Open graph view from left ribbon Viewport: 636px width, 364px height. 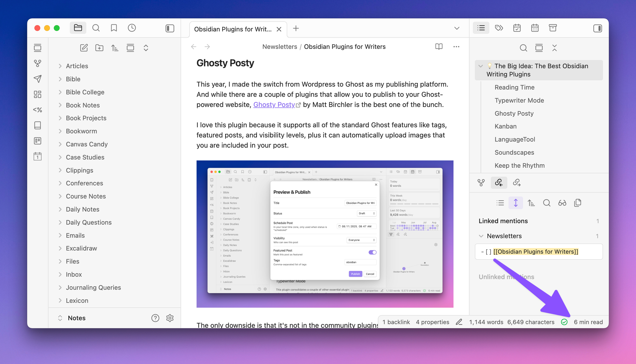tap(38, 63)
